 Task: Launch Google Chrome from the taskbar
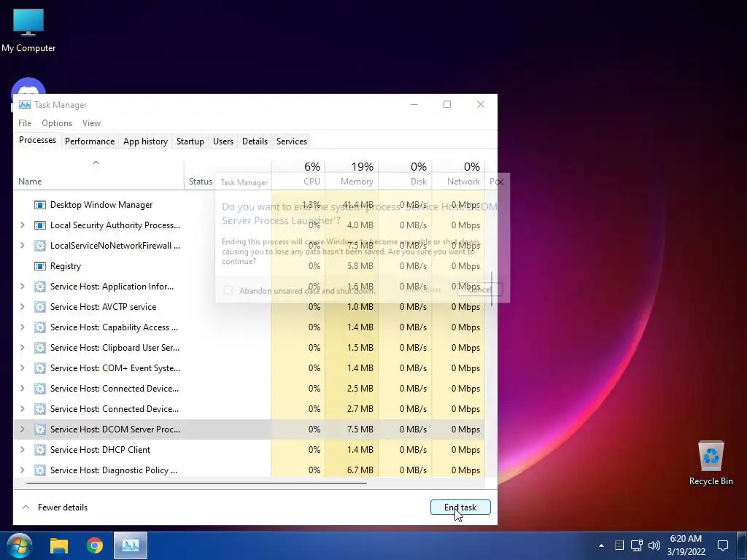pyautogui.click(x=95, y=545)
